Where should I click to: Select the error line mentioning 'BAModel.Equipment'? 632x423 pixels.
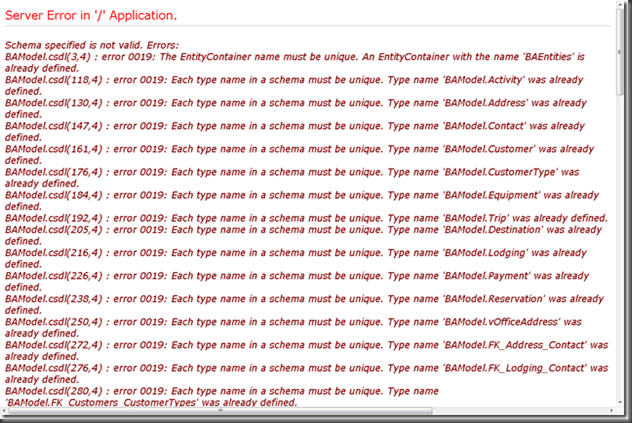coord(301,200)
